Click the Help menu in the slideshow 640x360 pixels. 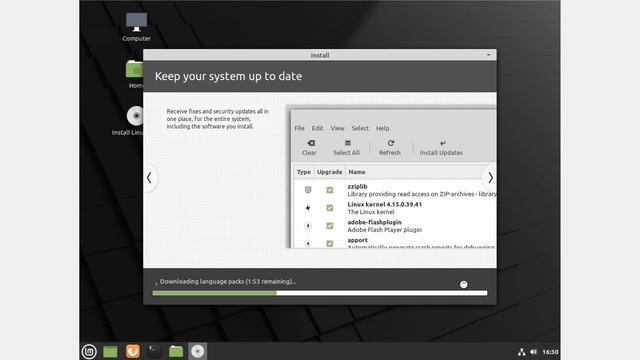coord(382,128)
